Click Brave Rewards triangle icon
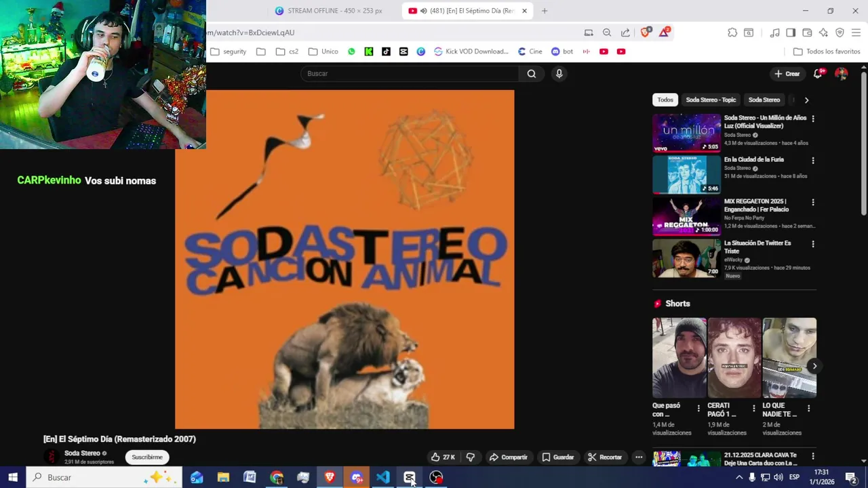 [664, 32]
